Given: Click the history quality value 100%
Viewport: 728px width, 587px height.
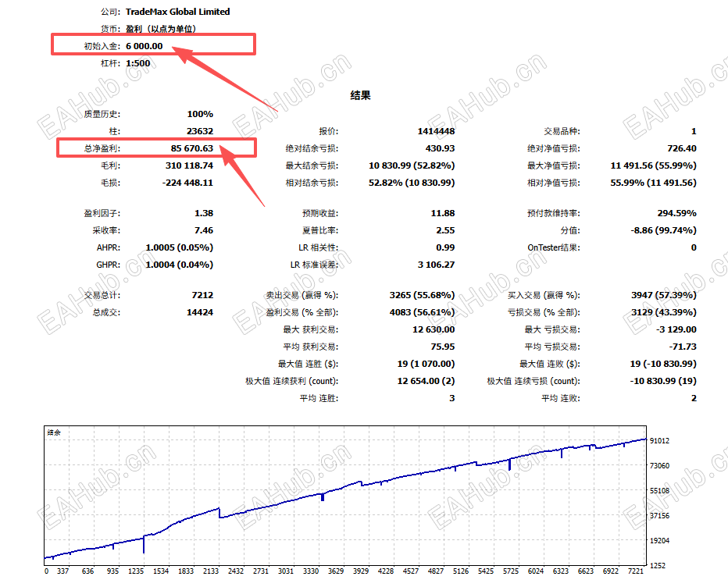Looking at the screenshot, I should click(x=200, y=114).
